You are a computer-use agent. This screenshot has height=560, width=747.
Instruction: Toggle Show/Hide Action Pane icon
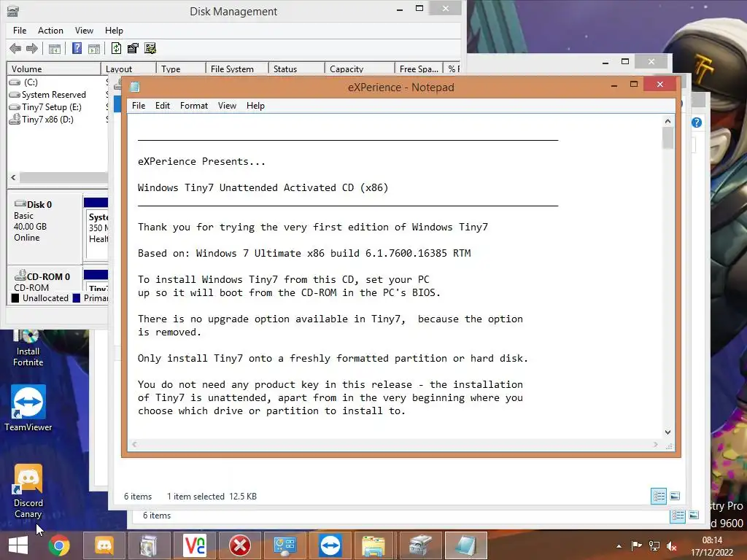[x=94, y=49]
